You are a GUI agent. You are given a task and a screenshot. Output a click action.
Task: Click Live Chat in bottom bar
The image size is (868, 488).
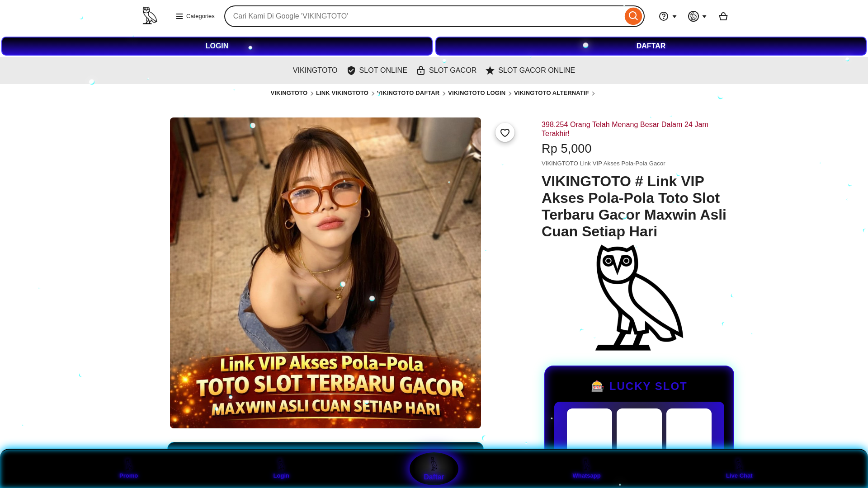pos(739,469)
